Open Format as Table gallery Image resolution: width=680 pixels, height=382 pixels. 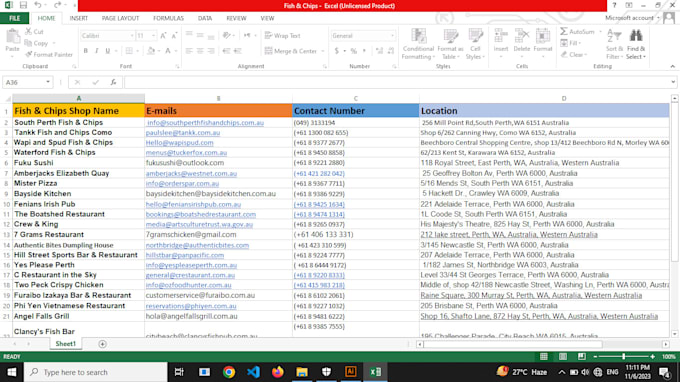451,44
